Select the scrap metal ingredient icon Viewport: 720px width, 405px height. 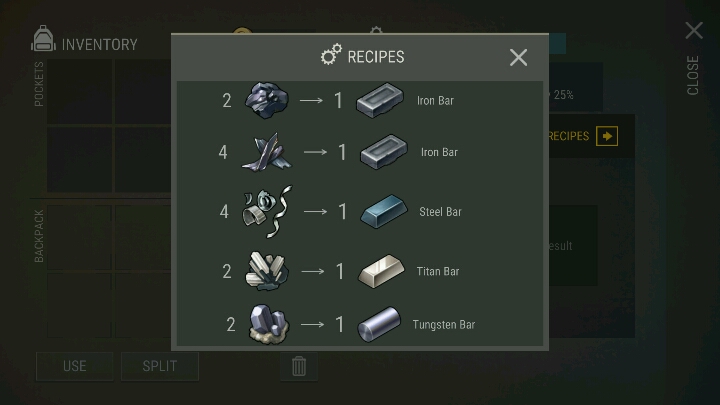click(x=267, y=152)
